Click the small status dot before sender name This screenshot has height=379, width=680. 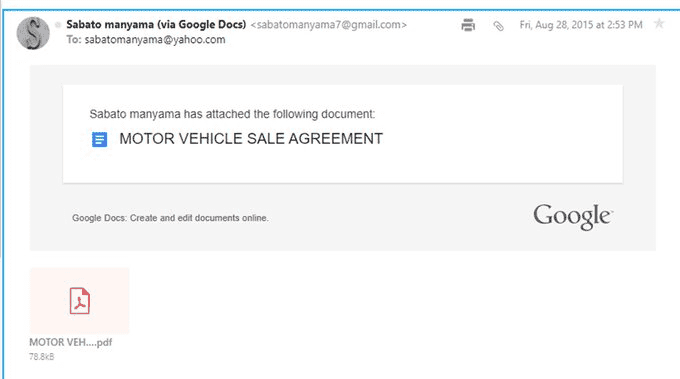click(x=58, y=25)
